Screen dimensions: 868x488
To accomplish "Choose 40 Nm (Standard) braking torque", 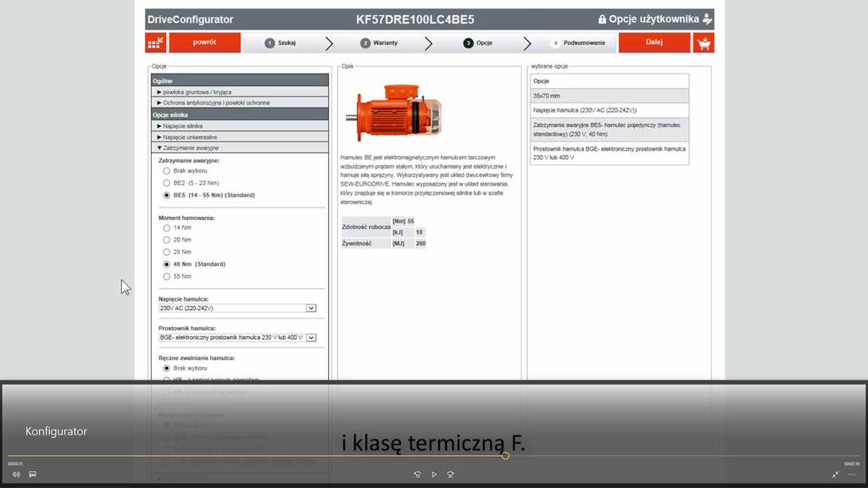I will pyautogui.click(x=167, y=264).
